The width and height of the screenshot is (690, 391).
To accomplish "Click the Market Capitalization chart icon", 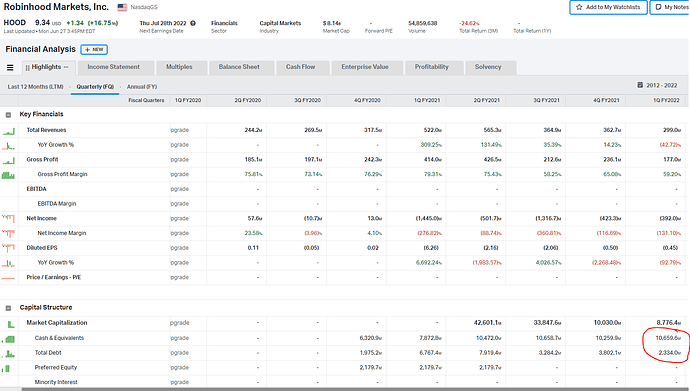I will 10,324.
